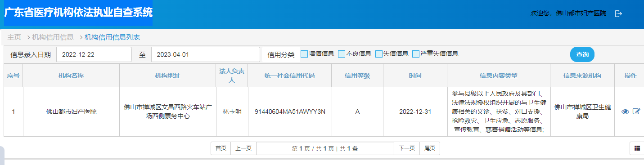Jump to the 尾页 last page
644x165 pixels.
click(430, 148)
